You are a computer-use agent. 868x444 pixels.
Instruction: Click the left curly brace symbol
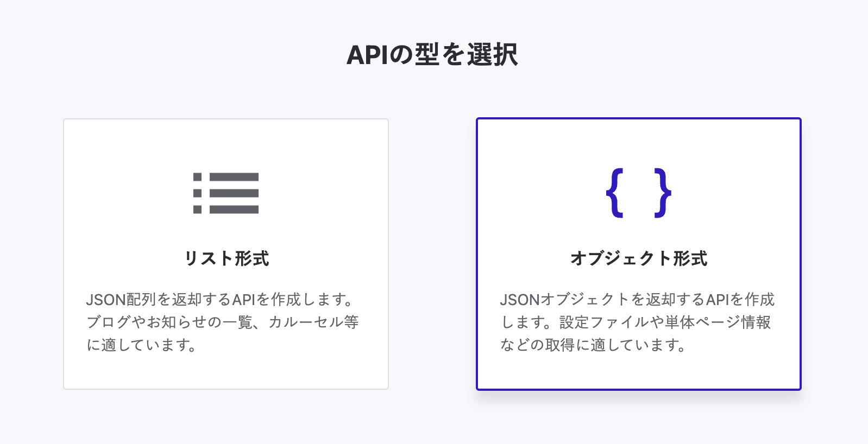[615, 193]
